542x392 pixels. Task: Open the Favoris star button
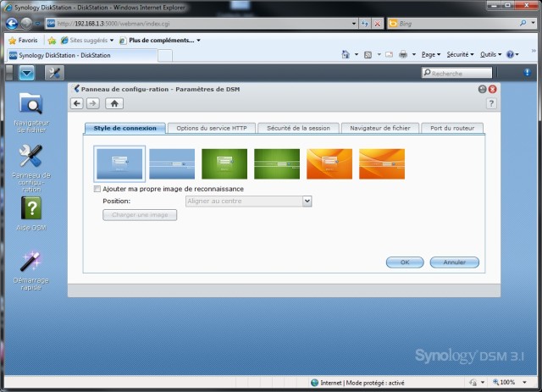click(23, 41)
